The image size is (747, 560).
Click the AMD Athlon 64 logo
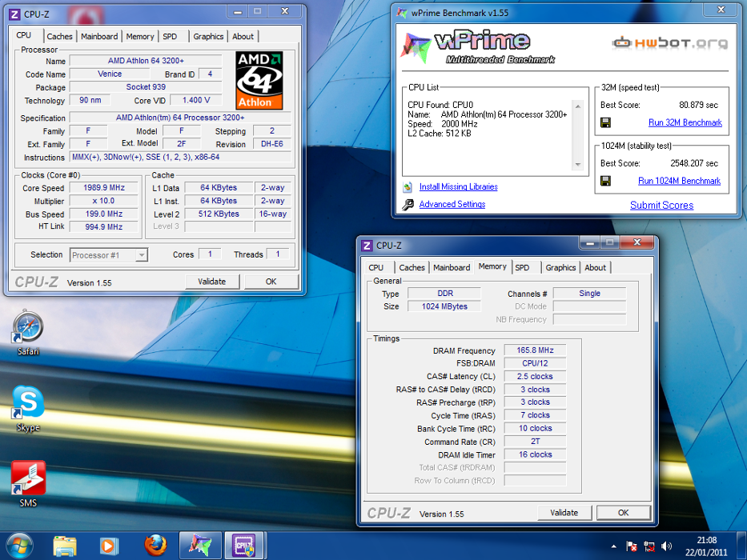pyautogui.click(x=259, y=81)
